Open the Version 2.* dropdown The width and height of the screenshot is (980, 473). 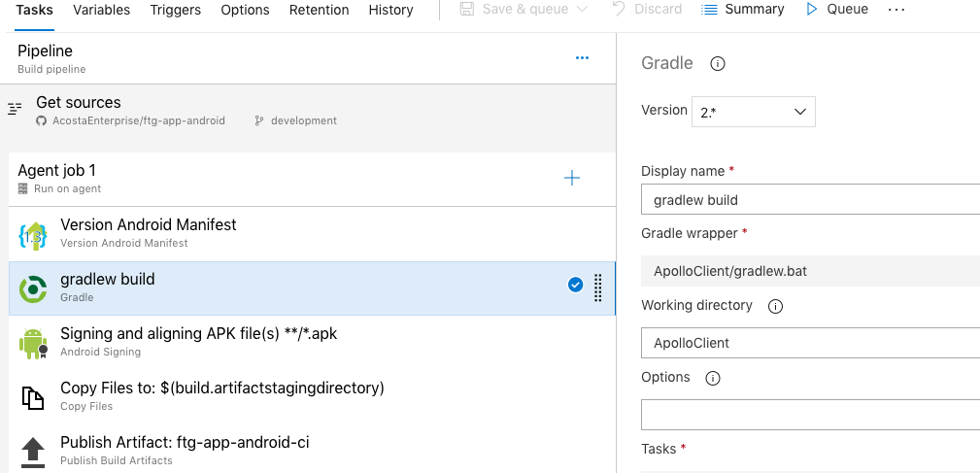coord(753,112)
